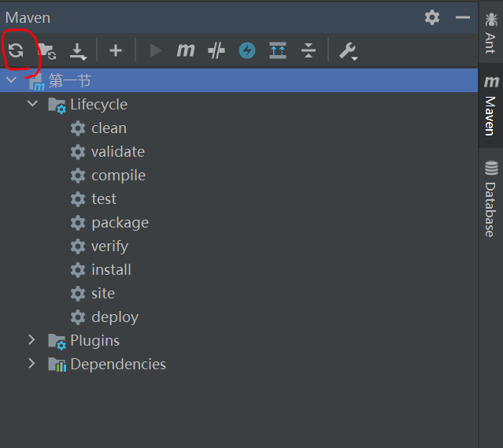
Task: Select the package lifecycle goal
Action: (x=120, y=223)
